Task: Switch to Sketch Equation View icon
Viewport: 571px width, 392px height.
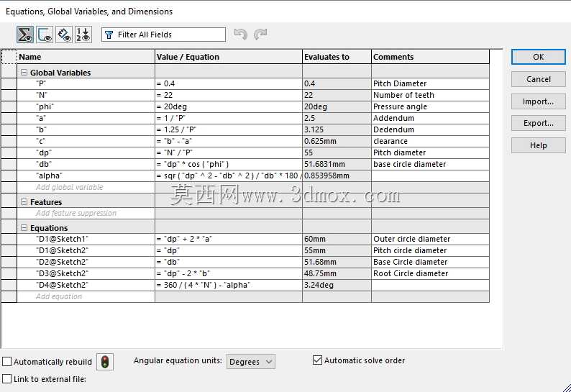Action: tap(45, 35)
